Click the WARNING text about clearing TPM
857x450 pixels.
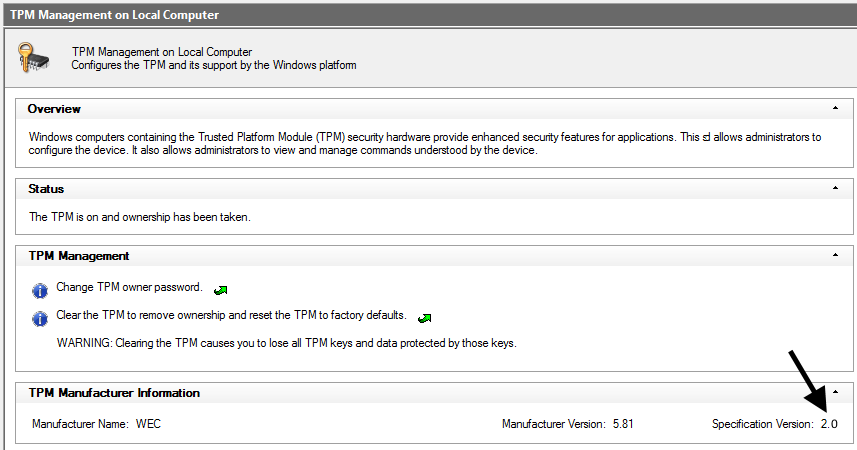pos(286,344)
